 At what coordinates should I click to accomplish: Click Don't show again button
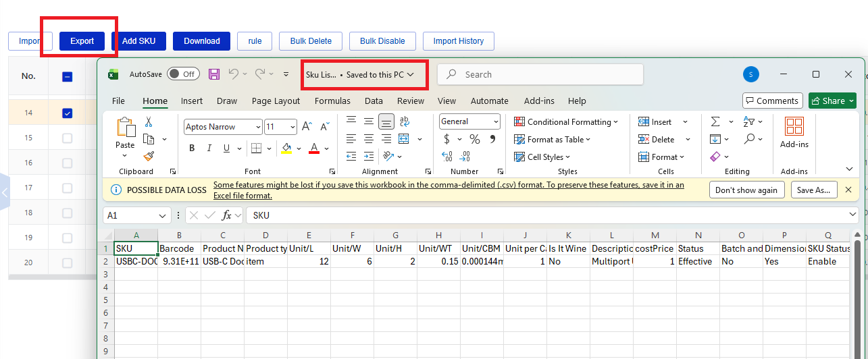[x=746, y=190]
